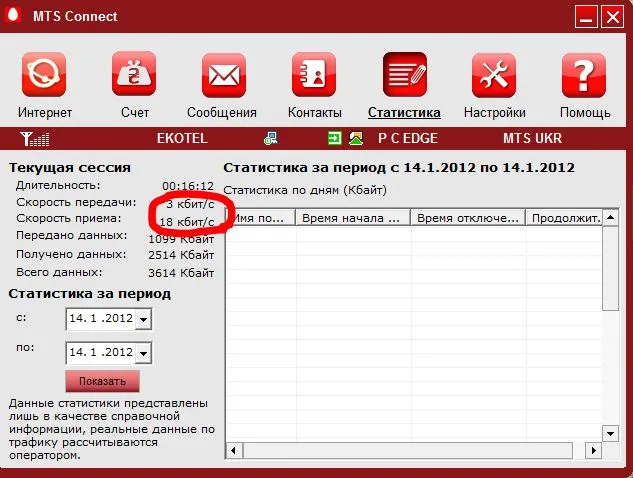
Task: Click the MTS egg logo icon
Action: 14,15
